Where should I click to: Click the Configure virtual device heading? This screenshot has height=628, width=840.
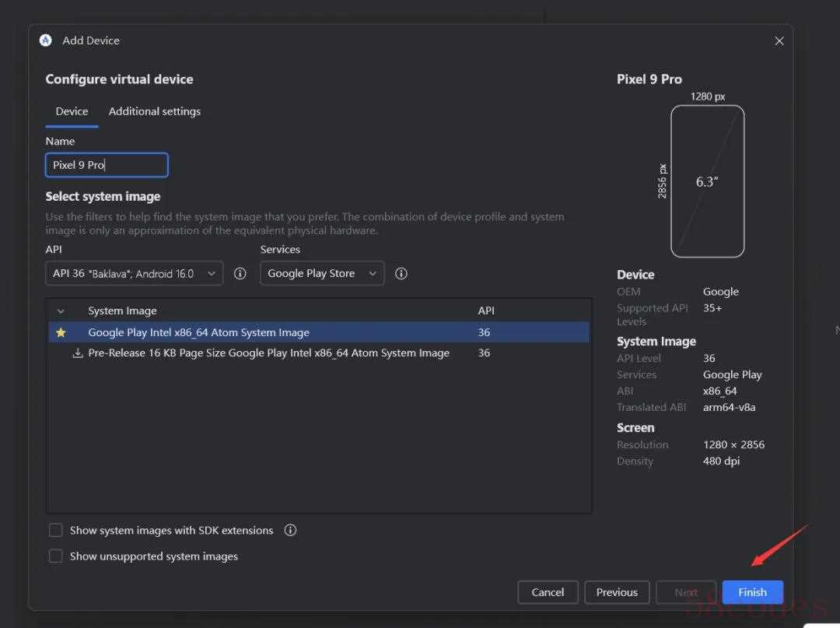click(x=120, y=79)
